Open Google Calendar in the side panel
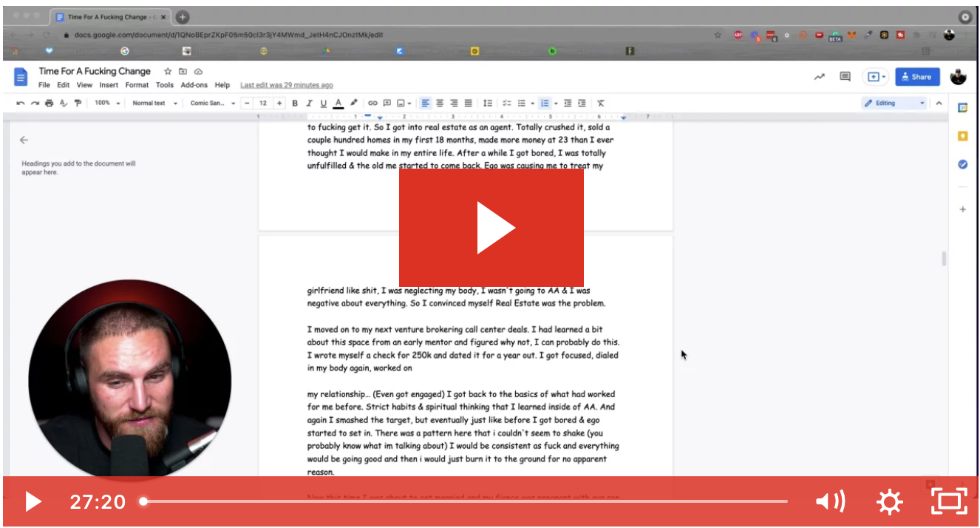 tap(962, 107)
